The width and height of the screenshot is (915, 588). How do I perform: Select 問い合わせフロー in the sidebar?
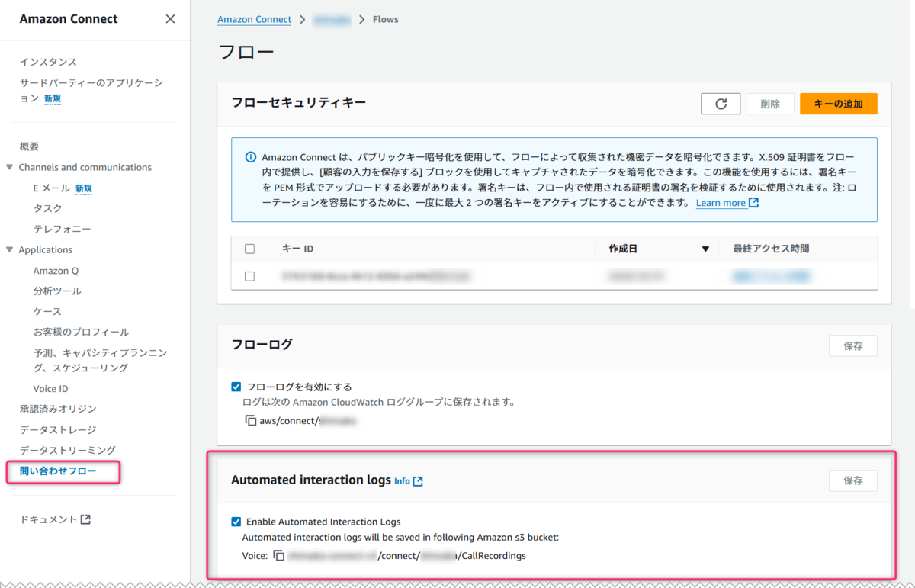[x=58, y=471]
